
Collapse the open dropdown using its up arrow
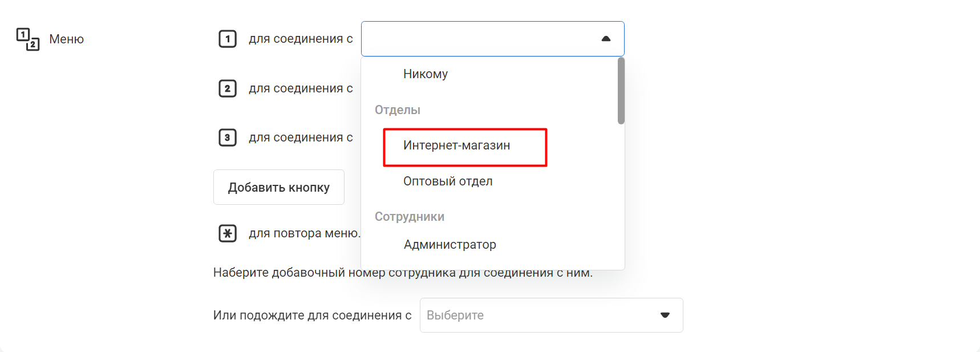(x=606, y=39)
